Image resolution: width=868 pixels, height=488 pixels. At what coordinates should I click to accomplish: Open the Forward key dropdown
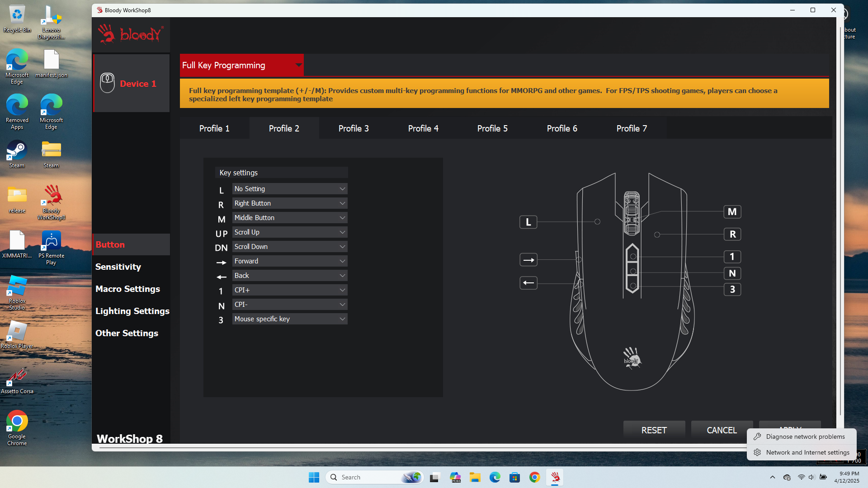pyautogui.click(x=290, y=261)
